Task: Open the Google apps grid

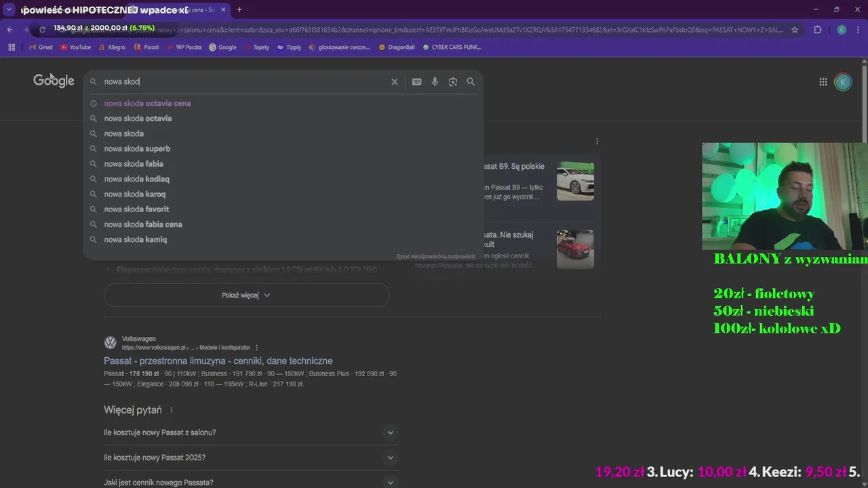Action: [823, 82]
